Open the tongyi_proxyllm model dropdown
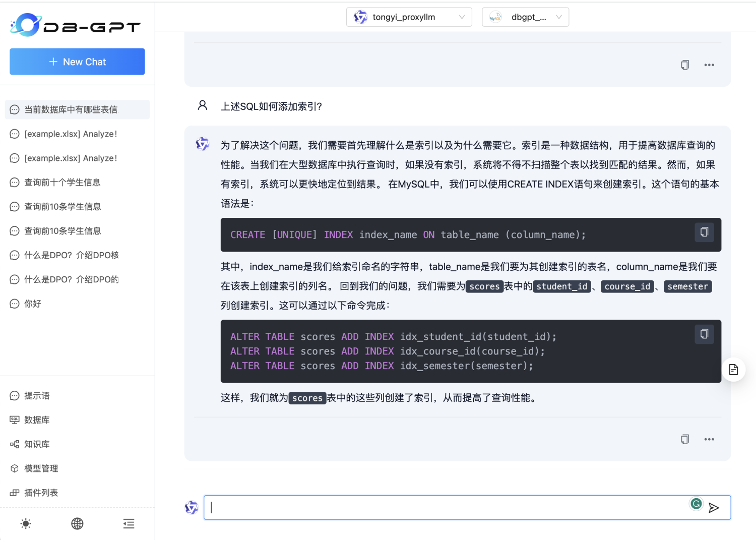 [x=409, y=17]
